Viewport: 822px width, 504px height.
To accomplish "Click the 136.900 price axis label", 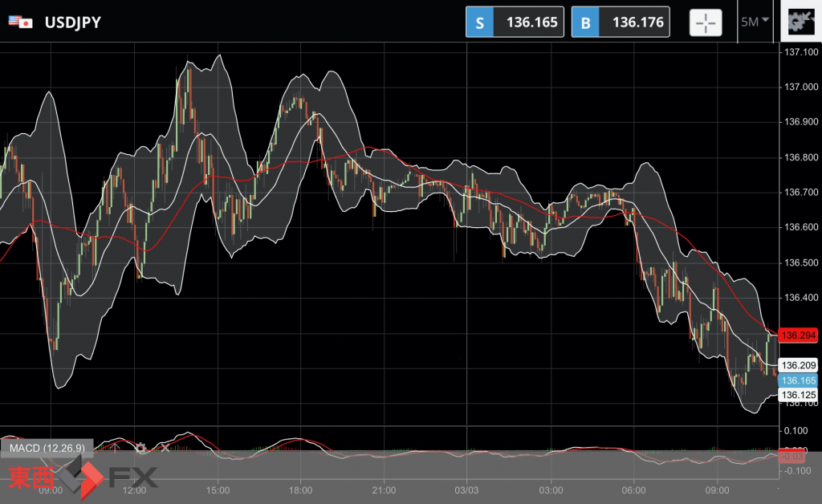I will coord(800,121).
